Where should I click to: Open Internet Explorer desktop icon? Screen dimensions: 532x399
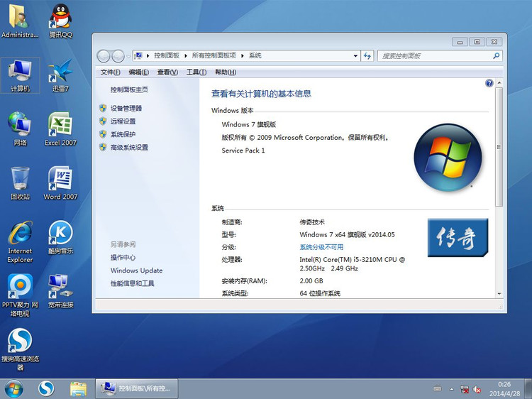pos(20,242)
